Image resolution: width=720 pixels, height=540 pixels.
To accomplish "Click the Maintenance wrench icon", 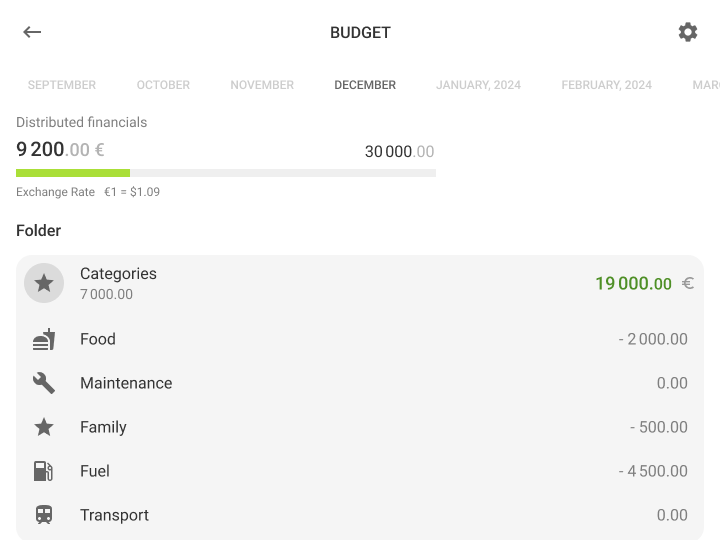I will 44,383.
